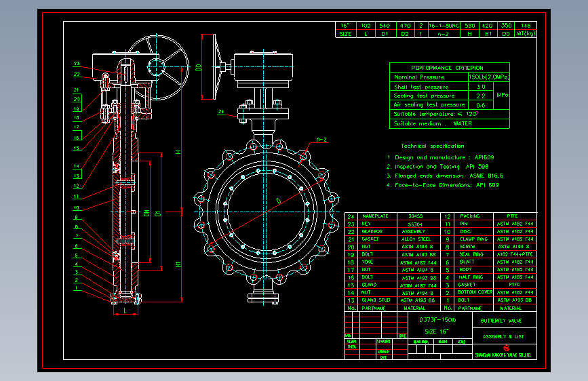
Task: Click the red company logo in title block
Action: tap(506, 348)
